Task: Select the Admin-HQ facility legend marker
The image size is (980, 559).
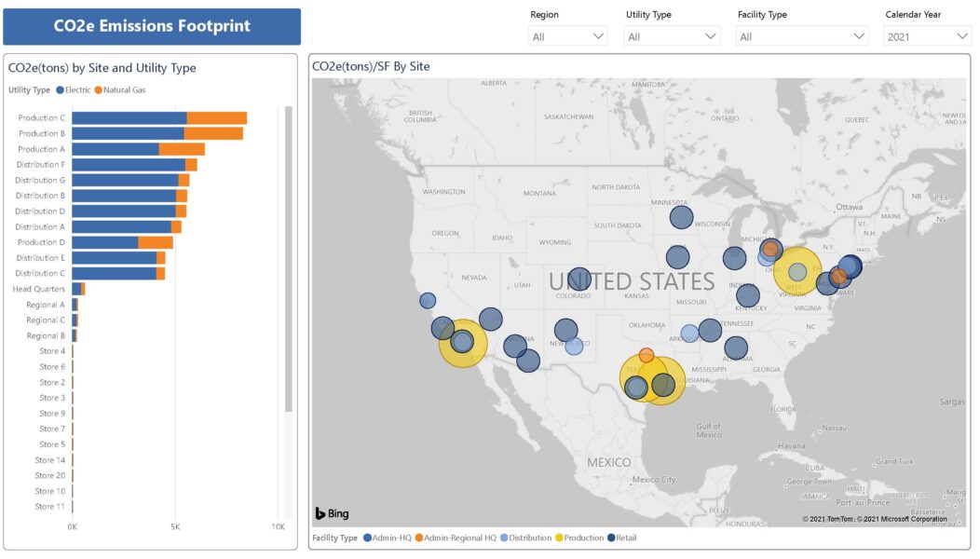Action: click(x=367, y=538)
